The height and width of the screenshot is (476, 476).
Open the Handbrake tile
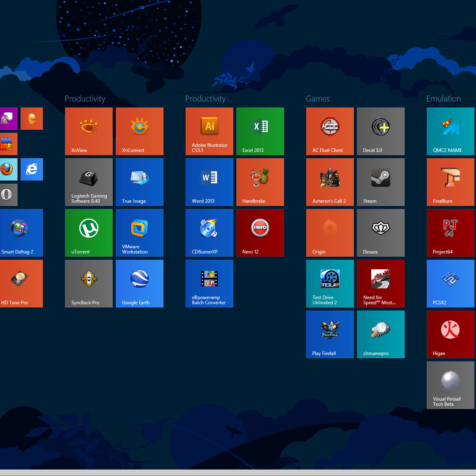tap(260, 182)
